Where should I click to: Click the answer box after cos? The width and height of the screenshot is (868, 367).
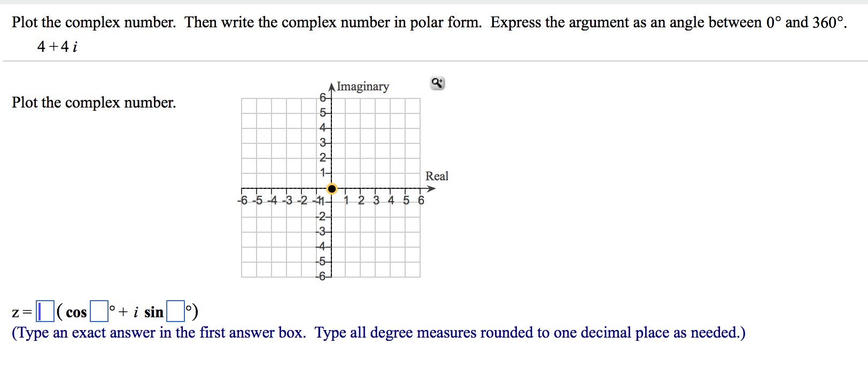pos(99,310)
